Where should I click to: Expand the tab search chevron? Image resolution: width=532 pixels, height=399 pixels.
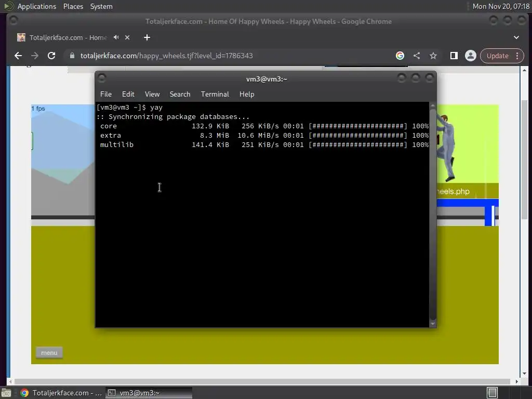(x=516, y=37)
